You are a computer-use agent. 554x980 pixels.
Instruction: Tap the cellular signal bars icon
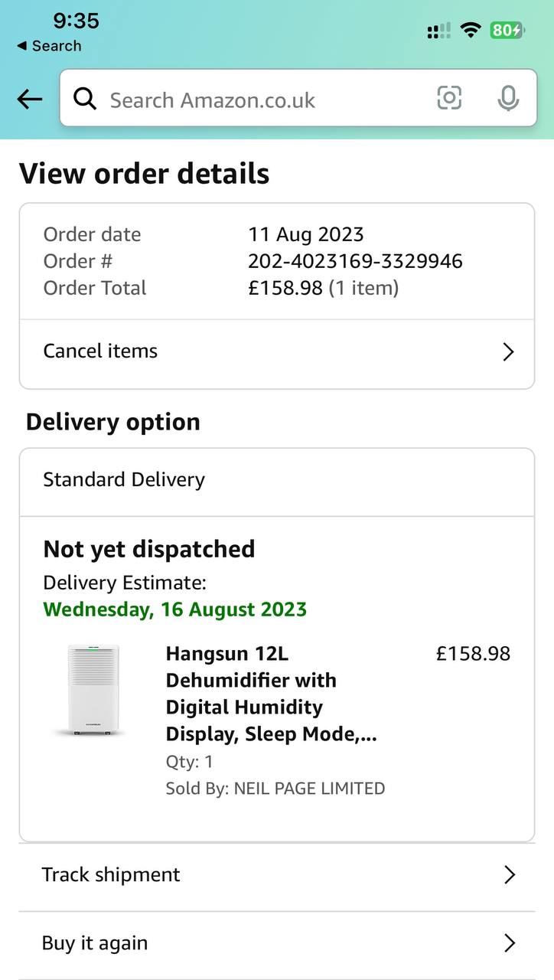coord(438,31)
